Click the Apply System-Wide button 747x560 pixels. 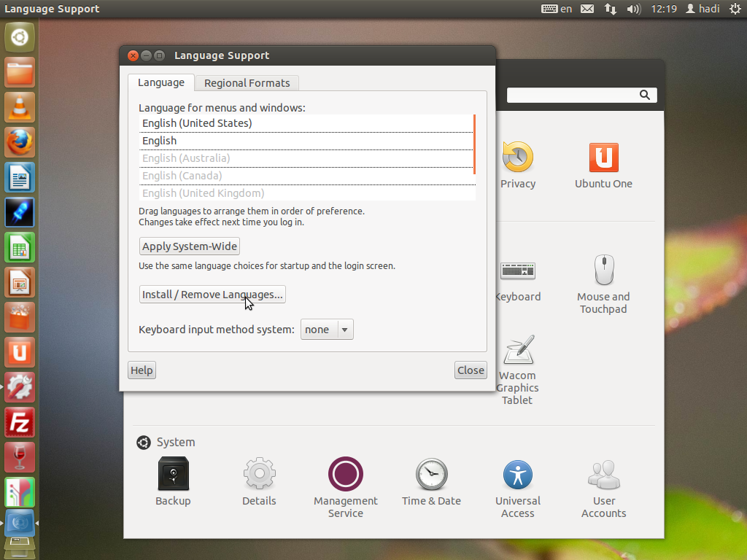pyautogui.click(x=190, y=246)
